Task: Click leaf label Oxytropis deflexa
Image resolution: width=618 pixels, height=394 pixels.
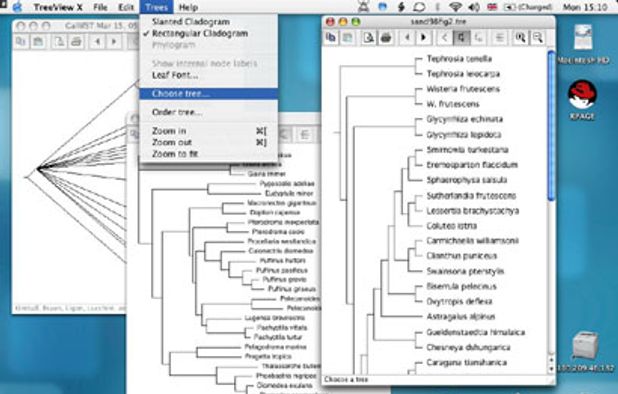Action: pos(459,302)
